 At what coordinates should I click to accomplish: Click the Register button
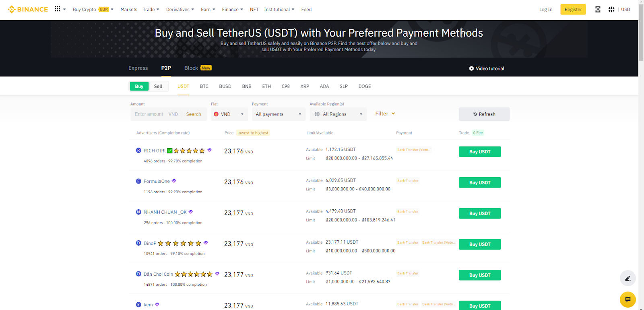point(573,9)
